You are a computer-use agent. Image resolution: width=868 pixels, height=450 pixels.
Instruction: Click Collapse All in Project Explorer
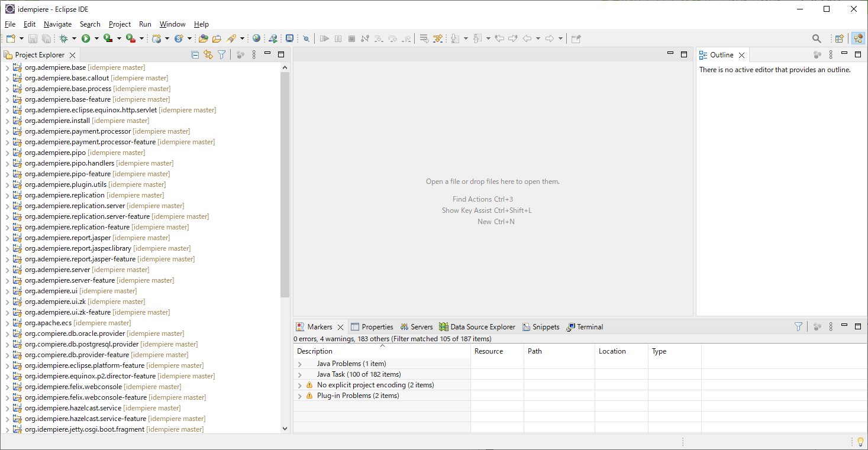coord(195,54)
